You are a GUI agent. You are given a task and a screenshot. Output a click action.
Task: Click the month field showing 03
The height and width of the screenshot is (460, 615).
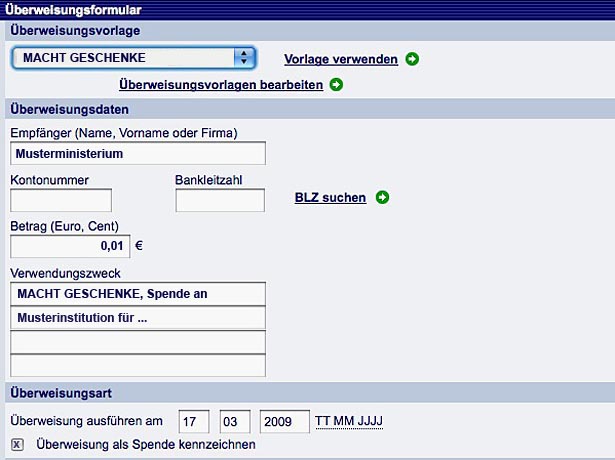pos(234,422)
